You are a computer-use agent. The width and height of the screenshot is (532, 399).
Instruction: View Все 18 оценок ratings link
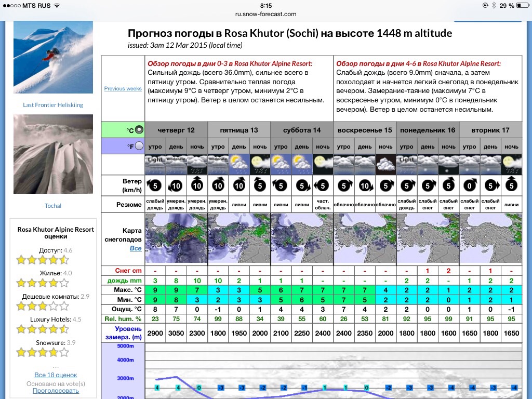(x=56, y=375)
